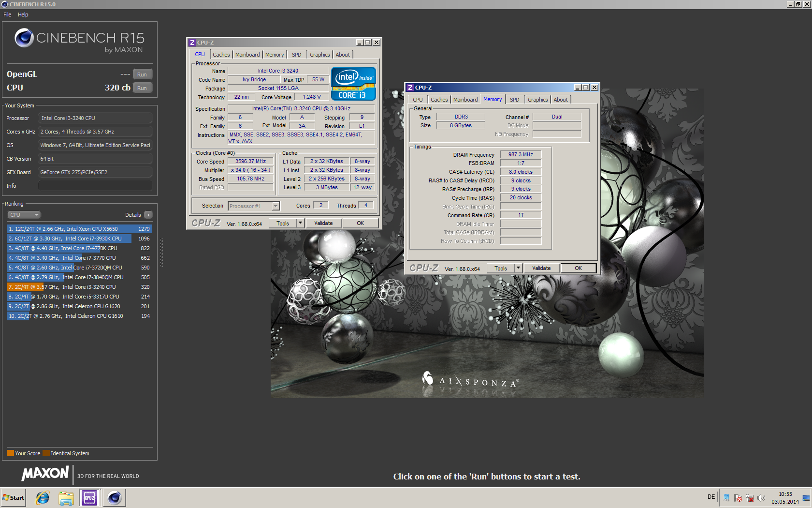
Task: Select CPU tab in memory CPU-Z window
Action: point(418,100)
